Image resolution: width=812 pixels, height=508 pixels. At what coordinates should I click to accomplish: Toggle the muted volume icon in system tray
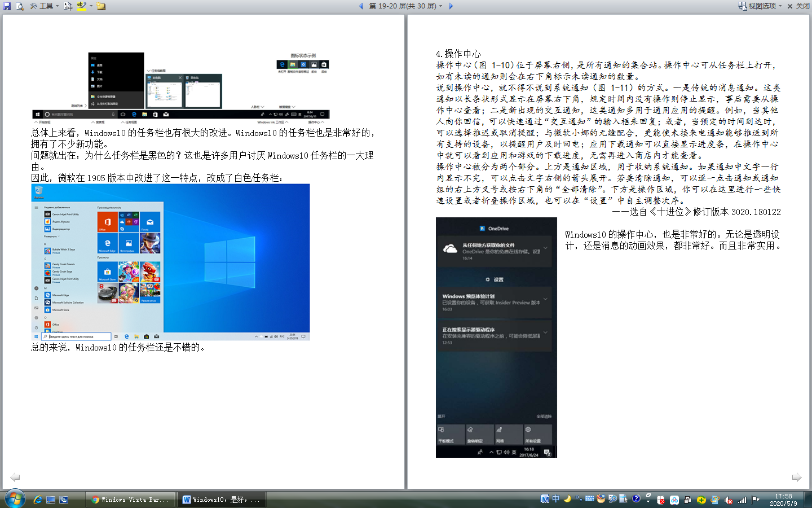(x=729, y=500)
